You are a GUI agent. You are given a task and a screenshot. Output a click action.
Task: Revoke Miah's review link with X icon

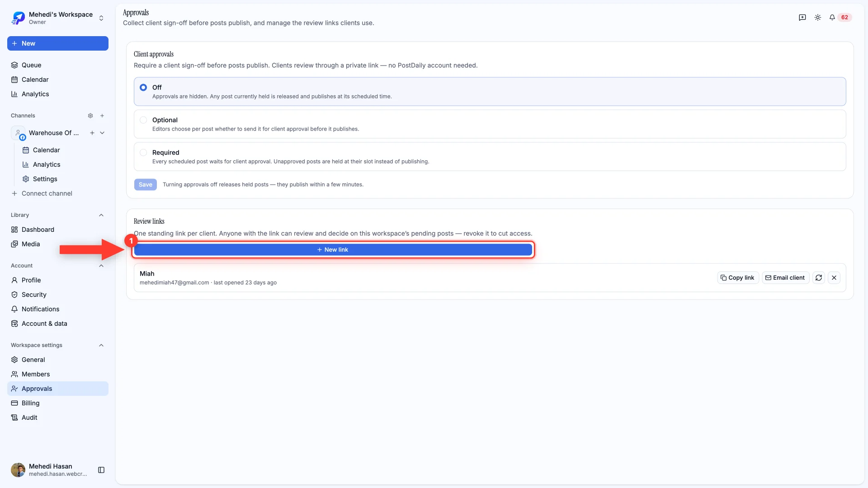[x=834, y=277]
